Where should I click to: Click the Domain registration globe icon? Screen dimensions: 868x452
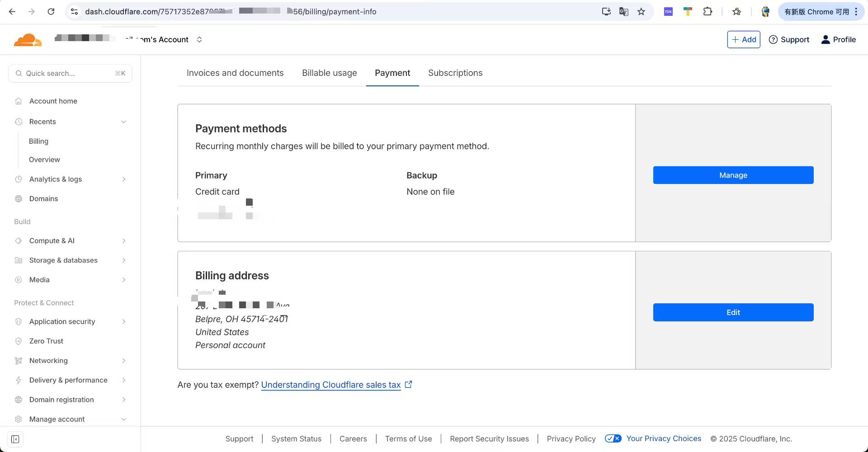pos(19,400)
